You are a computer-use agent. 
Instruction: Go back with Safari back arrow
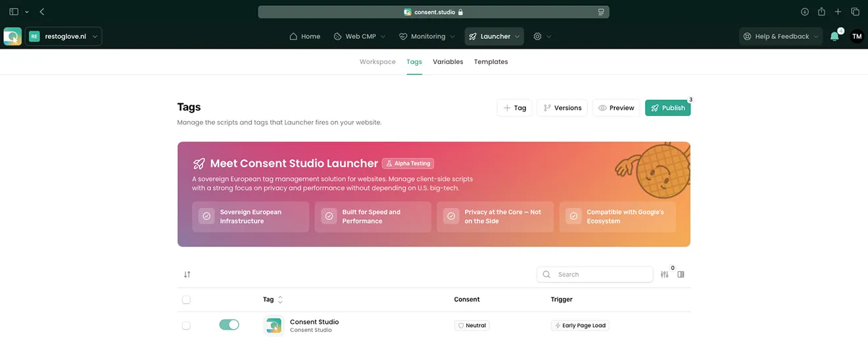click(x=42, y=12)
